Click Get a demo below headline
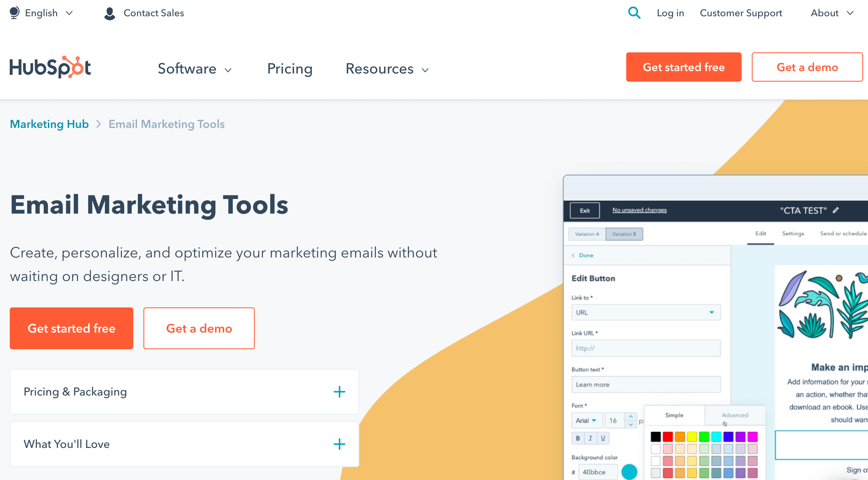868x480 pixels. click(199, 328)
